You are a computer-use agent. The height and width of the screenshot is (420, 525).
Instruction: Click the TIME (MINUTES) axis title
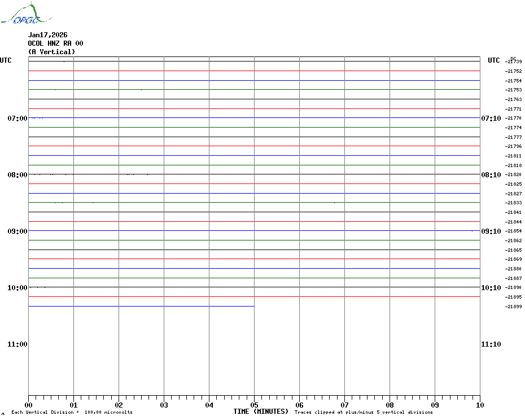[261, 412]
